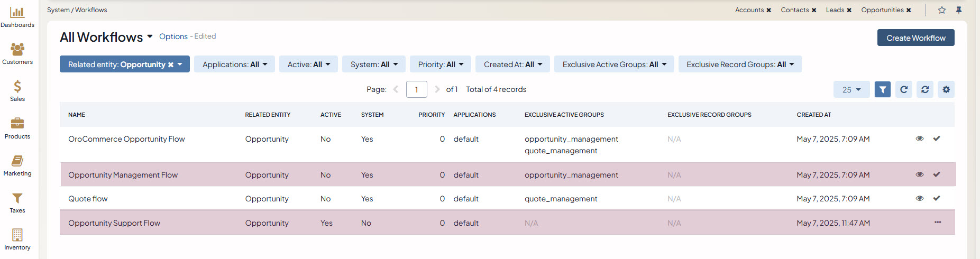Pin the page using pushpin icon

[958, 10]
